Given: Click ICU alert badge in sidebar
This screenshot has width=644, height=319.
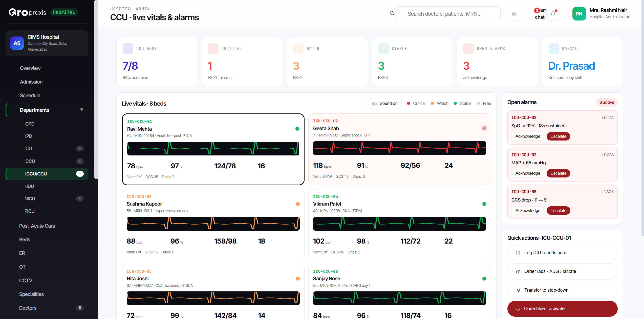Looking at the screenshot, I should (80, 149).
